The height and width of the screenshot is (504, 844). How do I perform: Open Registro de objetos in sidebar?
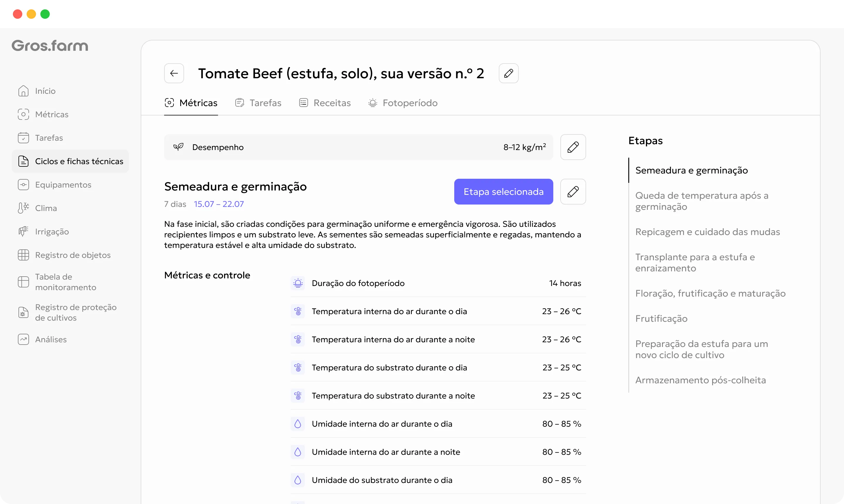(x=70, y=255)
